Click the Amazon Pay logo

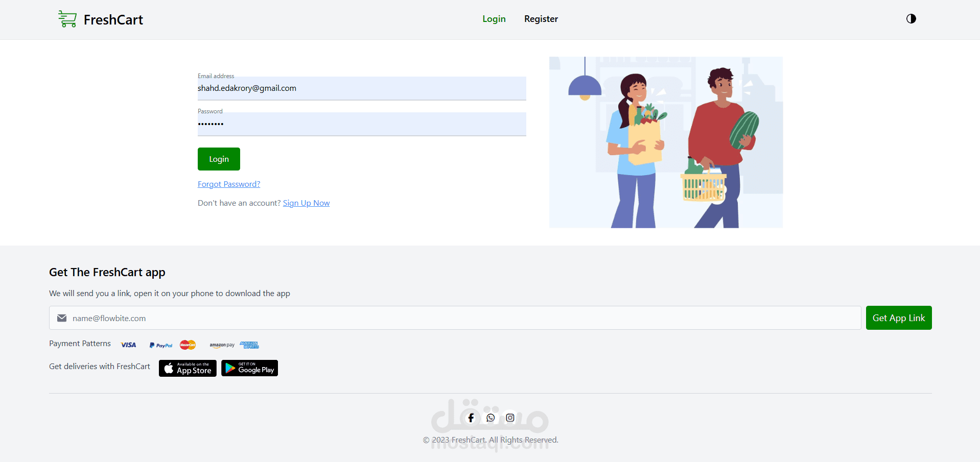(222, 345)
